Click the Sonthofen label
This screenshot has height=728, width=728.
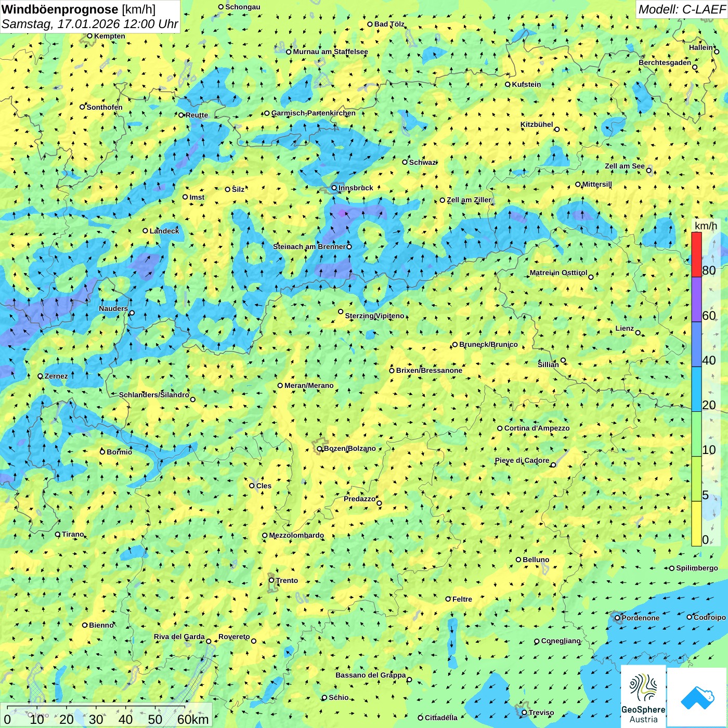point(105,107)
